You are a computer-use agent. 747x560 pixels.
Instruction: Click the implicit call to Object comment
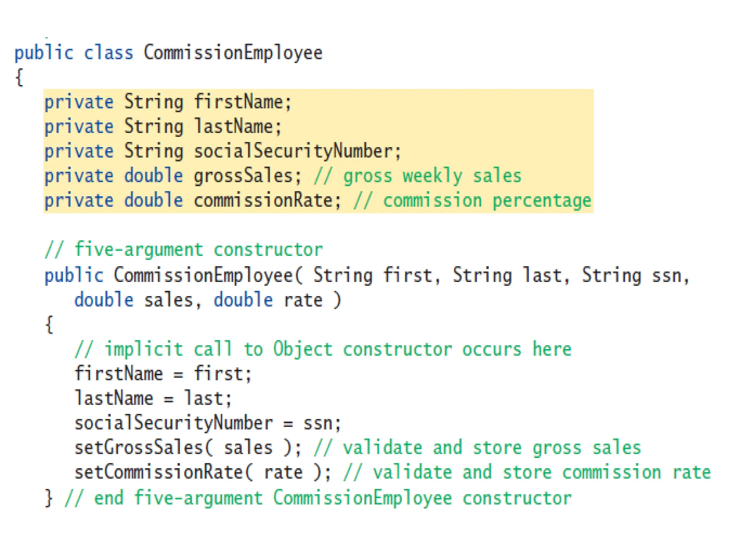[323, 349]
